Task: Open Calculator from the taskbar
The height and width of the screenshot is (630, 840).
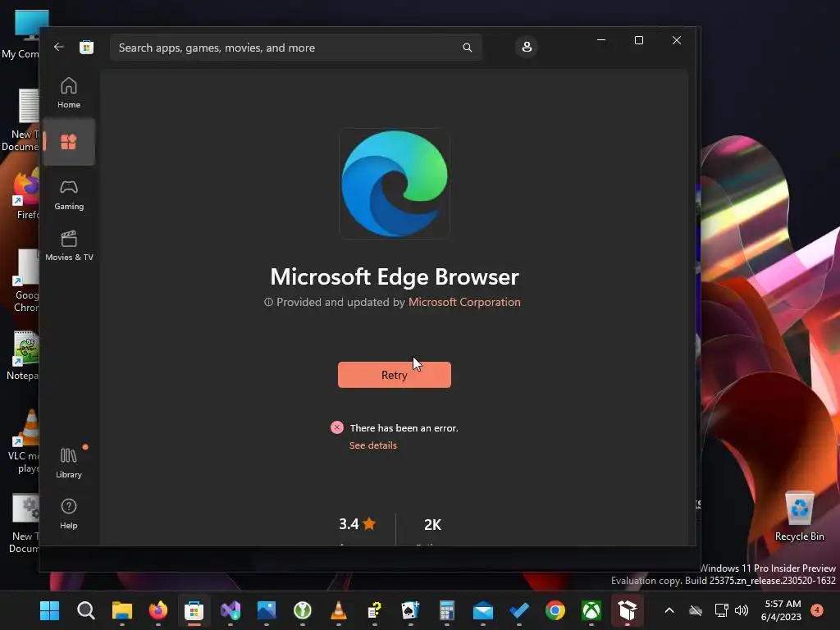Action: click(x=447, y=610)
